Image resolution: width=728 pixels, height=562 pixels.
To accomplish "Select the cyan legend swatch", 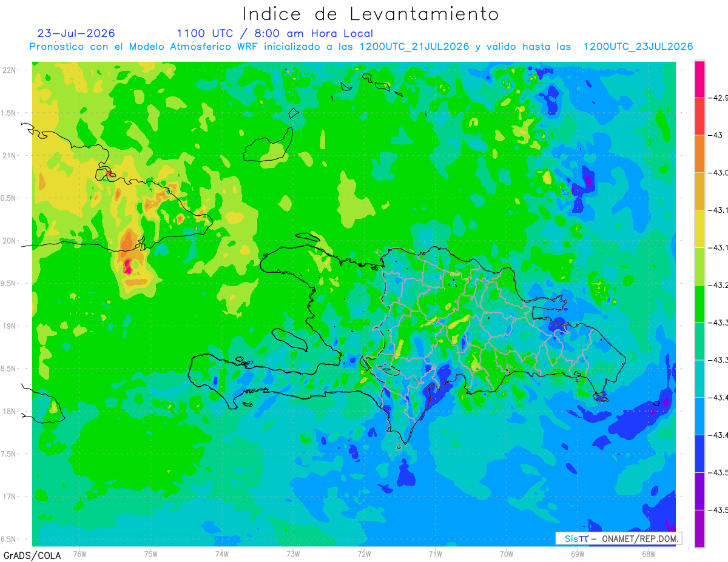I will click(x=699, y=378).
